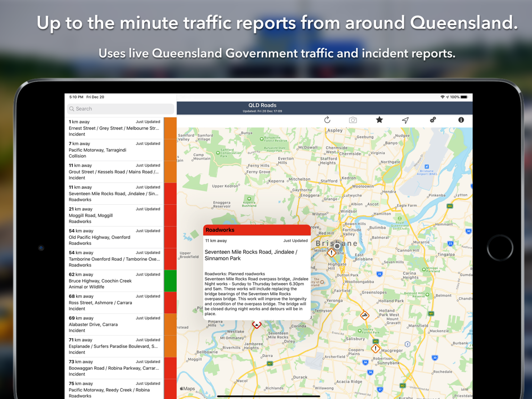Tap the Bunyaville Forest Reserve icon
Viewport: 532px width, 399px height.
[262, 138]
